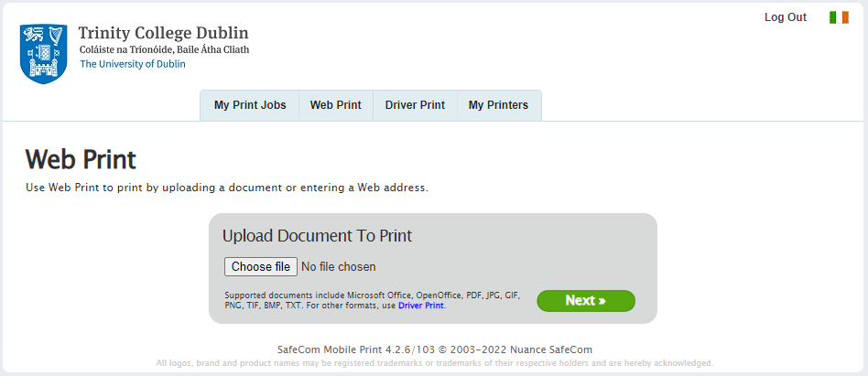Select the Web Print tab
Viewport: 868px width, 376px height.
coord(336,105)
